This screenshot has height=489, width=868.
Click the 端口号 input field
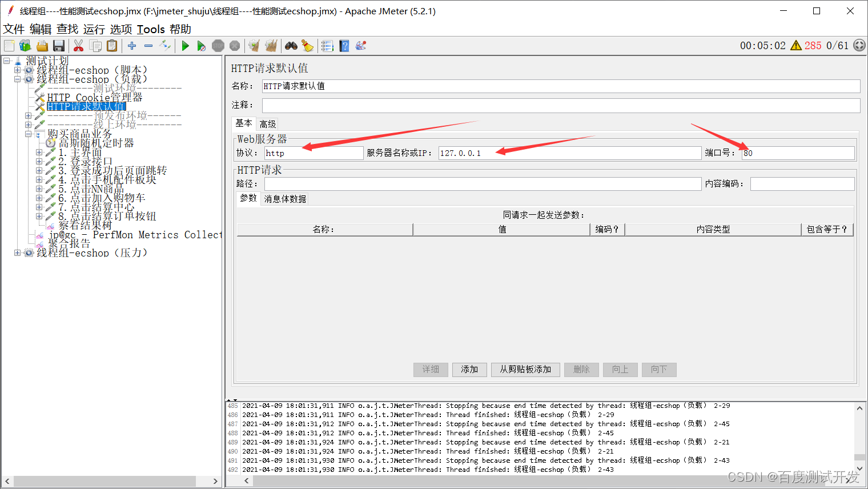798,153
